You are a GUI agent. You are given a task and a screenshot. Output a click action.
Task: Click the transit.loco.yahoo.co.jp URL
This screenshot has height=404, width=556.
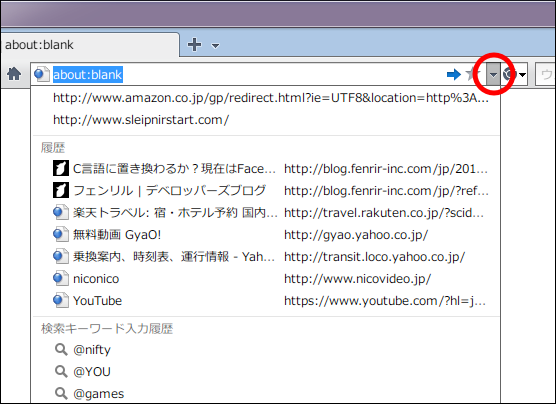pyautogui.click(x=374, y=257)
